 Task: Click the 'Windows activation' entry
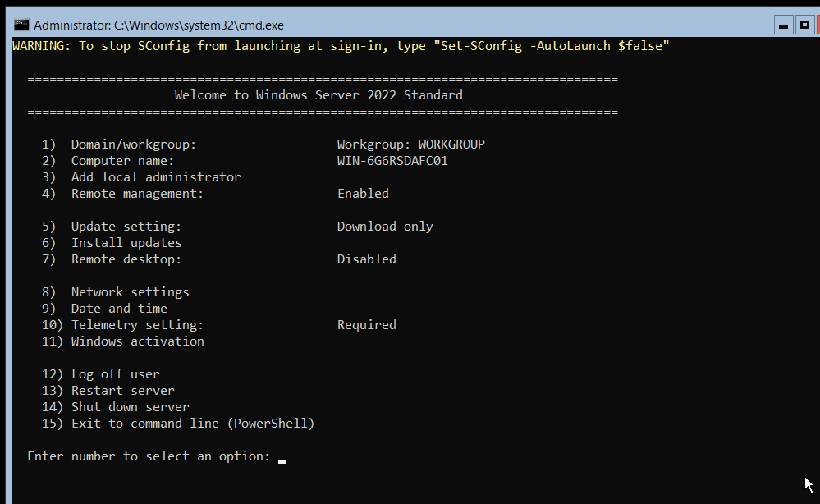(x=137, y=341)
